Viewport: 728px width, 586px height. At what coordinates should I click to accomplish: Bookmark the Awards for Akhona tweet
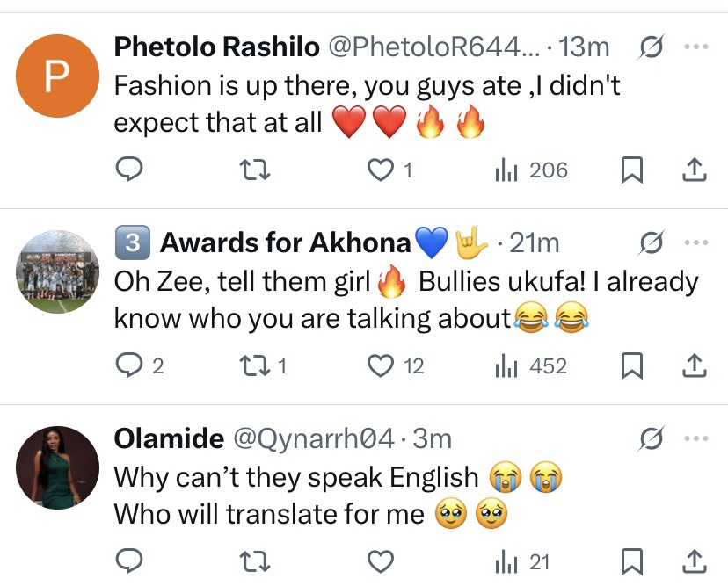(x=631, y=365)
